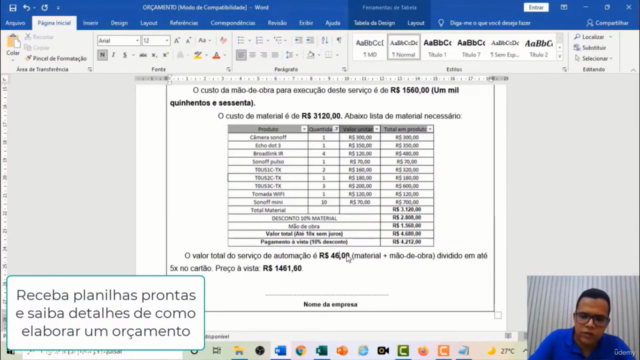Expand the styles gallery (more styles)
Viewport: 640px width, 360px height.
(x=560, y=57)
